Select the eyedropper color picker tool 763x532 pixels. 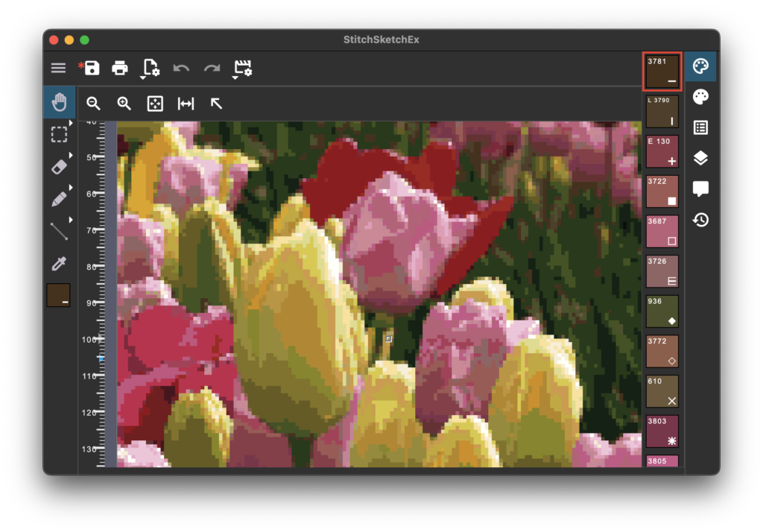(x=59, y=263)
